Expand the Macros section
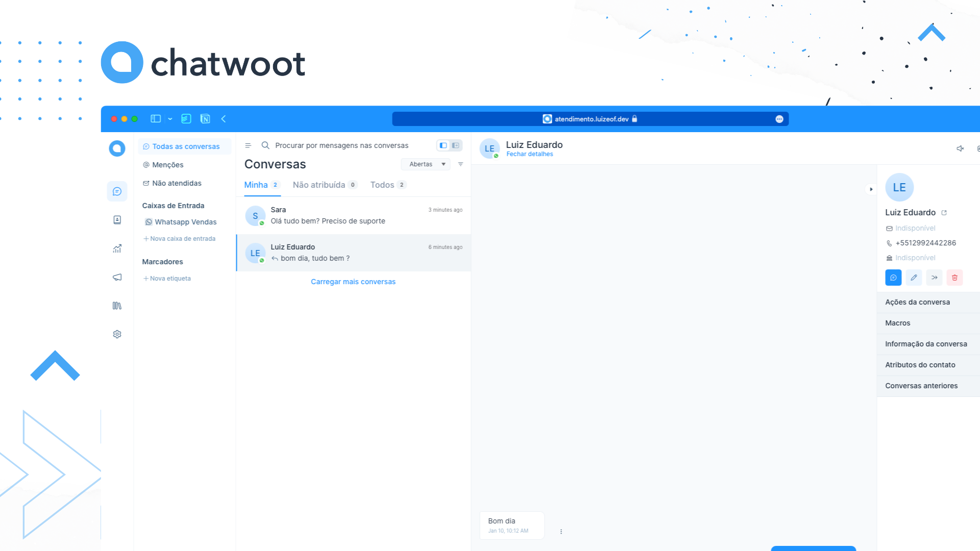This screenshot has height=551, width=980. 928,323
